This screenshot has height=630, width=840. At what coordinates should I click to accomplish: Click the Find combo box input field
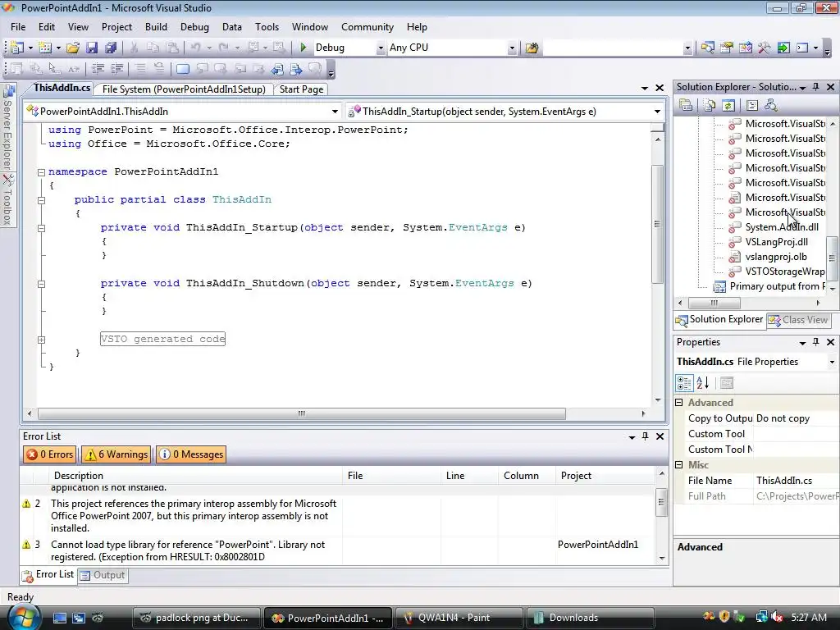coord(613,48)
